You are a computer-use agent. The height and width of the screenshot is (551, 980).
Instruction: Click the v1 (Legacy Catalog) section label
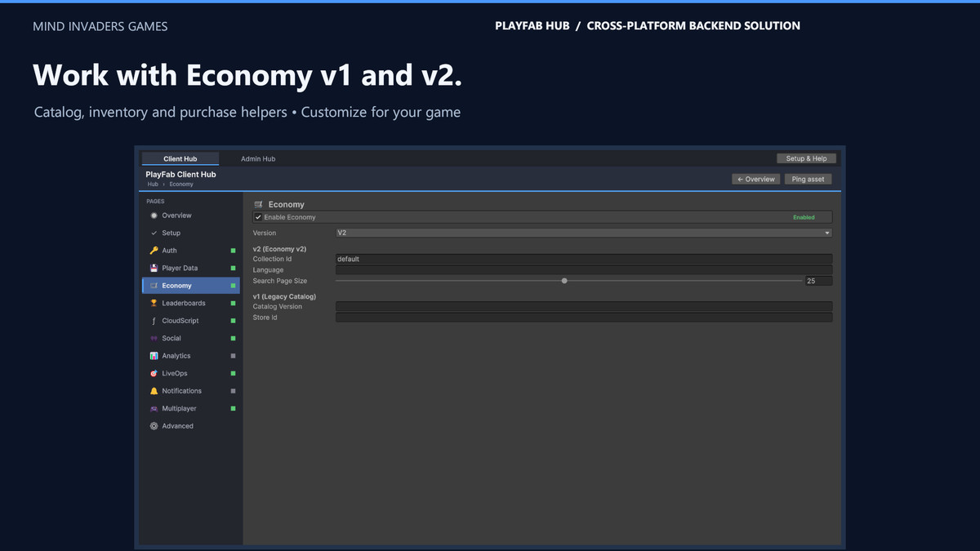(284, 296)
